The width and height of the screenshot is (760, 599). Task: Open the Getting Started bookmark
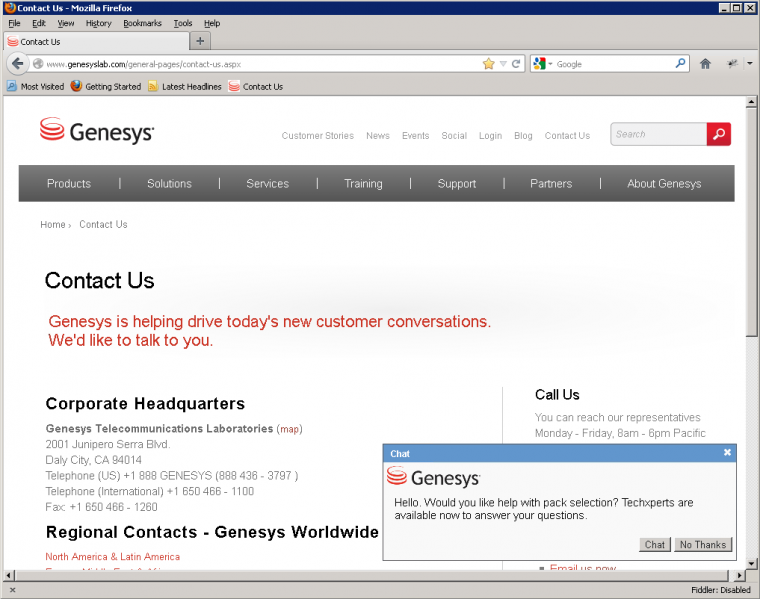(x=106, y=86)
